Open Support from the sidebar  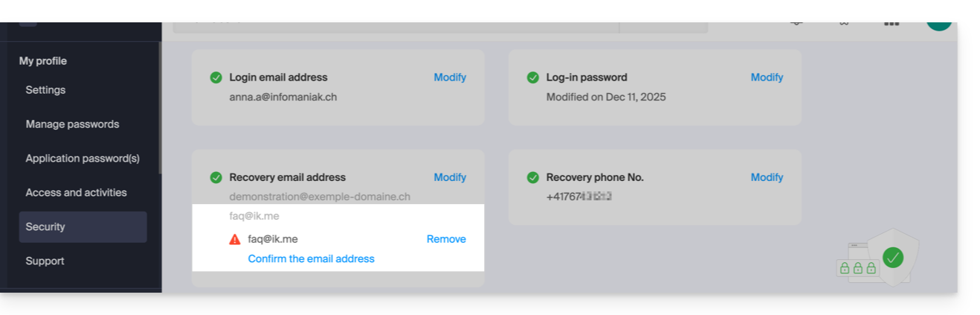click(45, 261)
